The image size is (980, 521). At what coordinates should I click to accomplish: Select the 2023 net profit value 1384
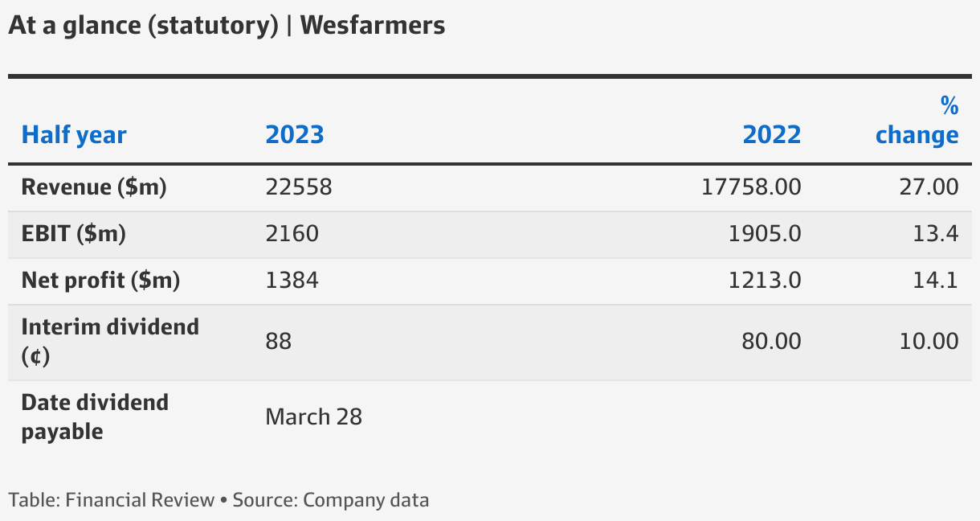(292, 281)
